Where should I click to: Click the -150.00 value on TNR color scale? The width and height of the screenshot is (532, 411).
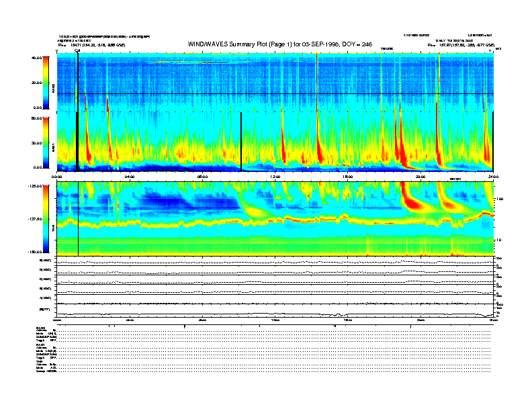[x=35, y=252]
